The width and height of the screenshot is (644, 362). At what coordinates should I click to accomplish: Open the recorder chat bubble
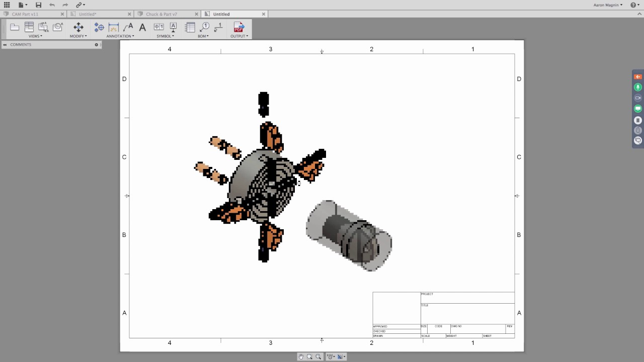(638, 141)
